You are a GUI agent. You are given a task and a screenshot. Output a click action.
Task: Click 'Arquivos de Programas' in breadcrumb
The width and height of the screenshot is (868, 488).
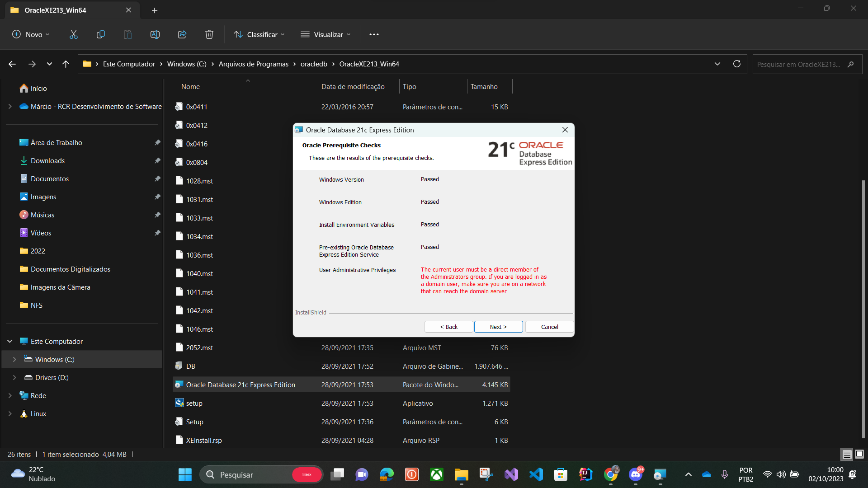point(253,64)
